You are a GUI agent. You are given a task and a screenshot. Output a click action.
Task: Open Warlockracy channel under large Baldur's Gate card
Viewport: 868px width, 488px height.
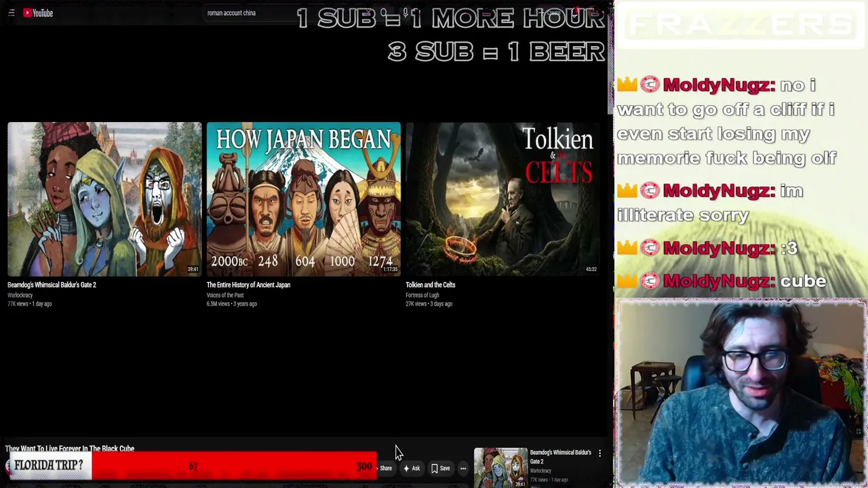20,296
